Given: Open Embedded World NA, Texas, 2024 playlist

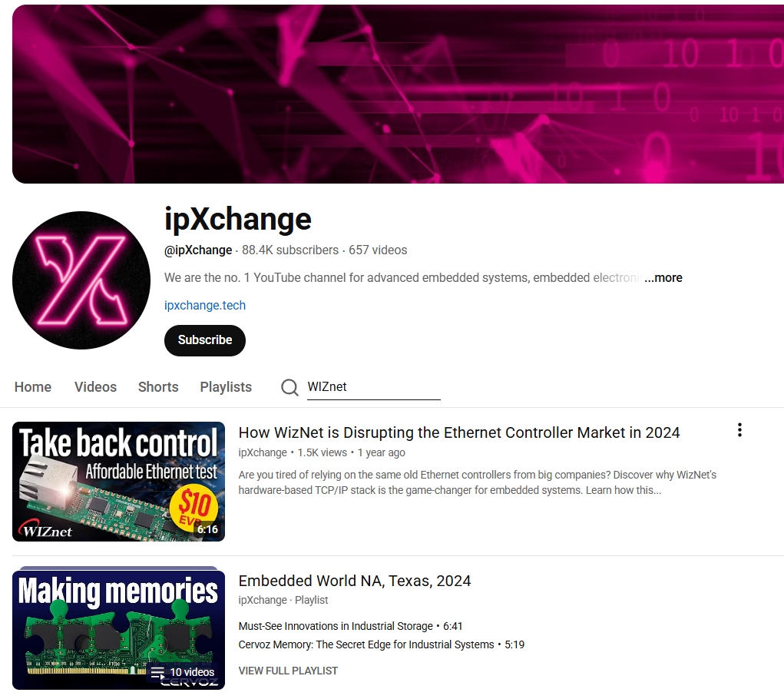Looking at the screenshot, I should (x=355, y=581).
